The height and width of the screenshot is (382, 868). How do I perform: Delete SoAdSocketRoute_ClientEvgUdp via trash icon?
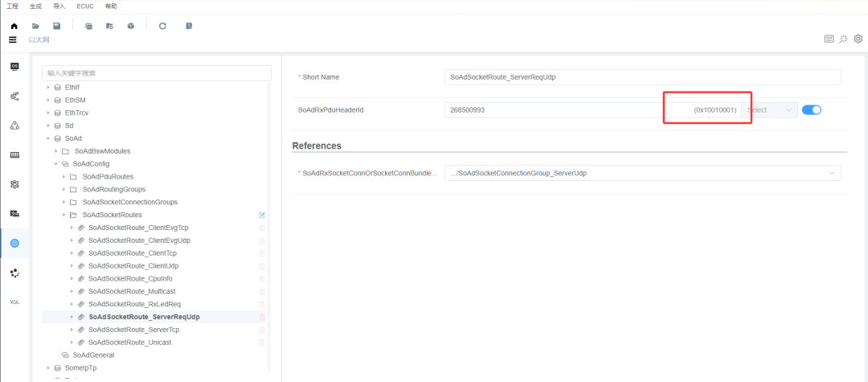click(x=262, y=240)
